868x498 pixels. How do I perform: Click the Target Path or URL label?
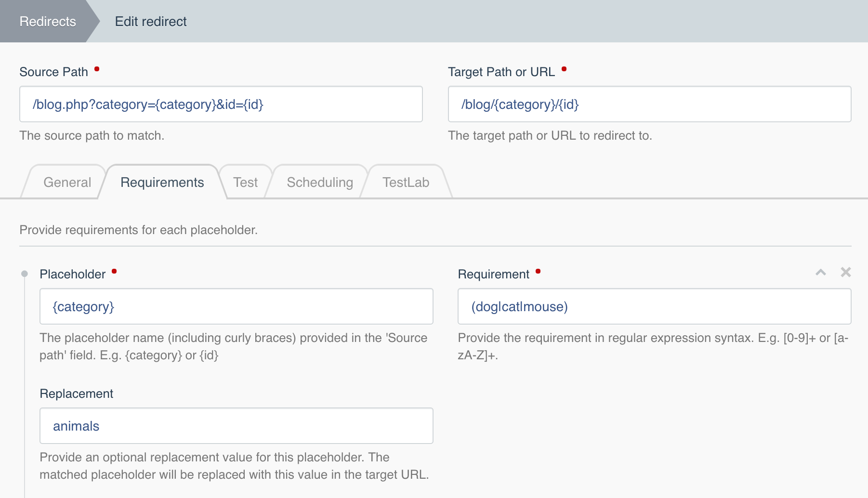(501, 72)
